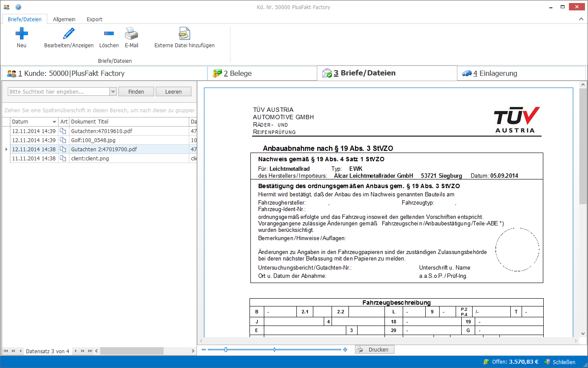Click the Leeren button

coord(174,91)
